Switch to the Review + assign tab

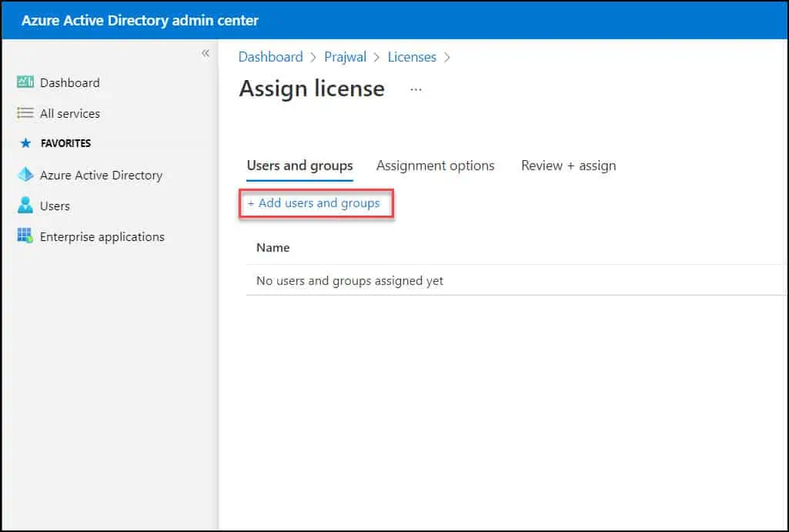tap(569, 166)
